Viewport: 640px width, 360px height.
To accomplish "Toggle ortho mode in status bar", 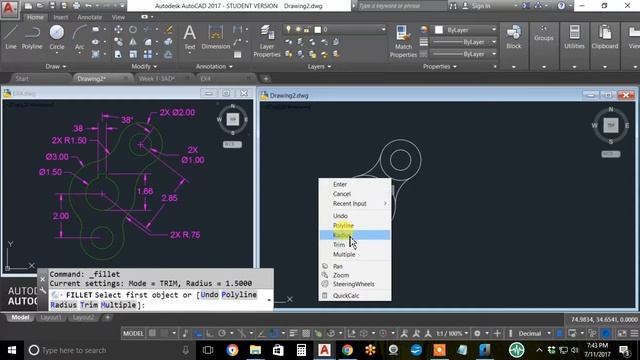I will [209, 333].
